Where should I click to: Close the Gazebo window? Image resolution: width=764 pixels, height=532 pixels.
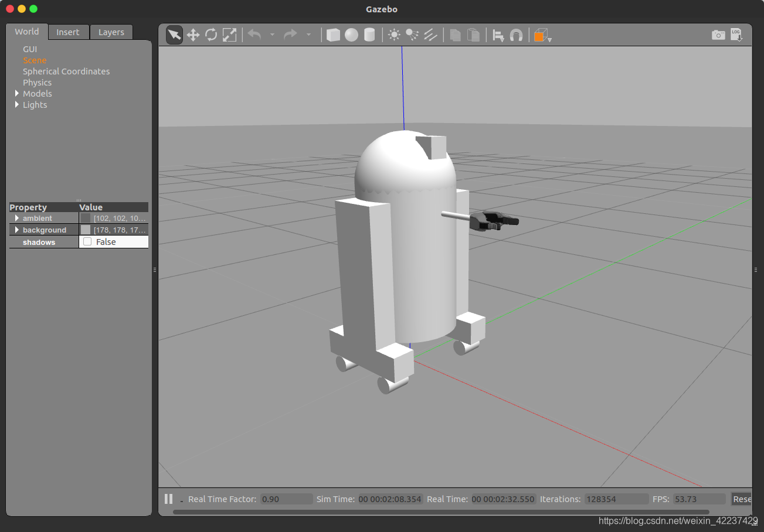9,9
